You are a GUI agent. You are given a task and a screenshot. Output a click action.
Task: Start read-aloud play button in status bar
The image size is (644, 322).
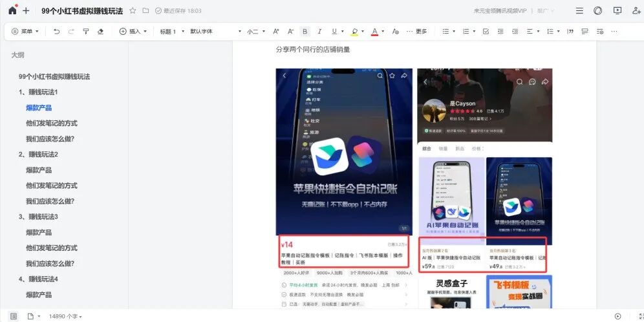617,316
